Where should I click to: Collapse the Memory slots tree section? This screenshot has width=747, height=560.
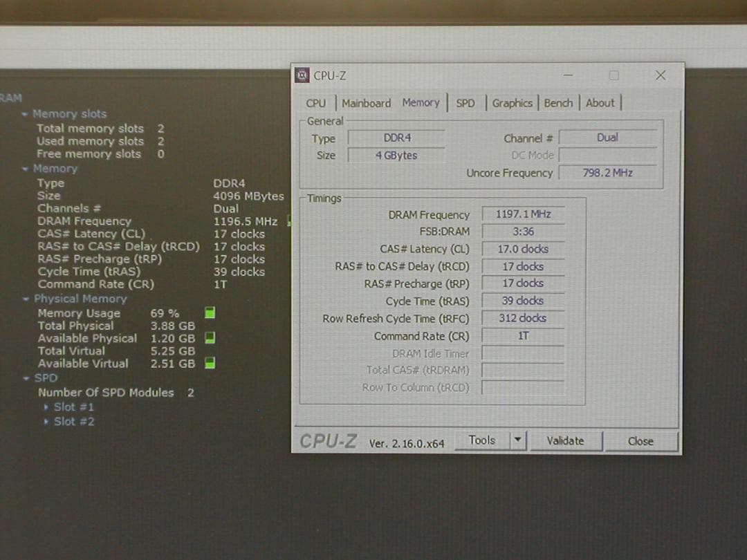tap(25, 113)
